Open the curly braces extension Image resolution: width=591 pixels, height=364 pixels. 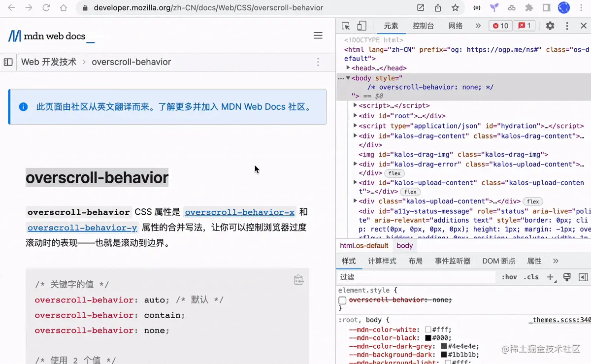(477, 8)
